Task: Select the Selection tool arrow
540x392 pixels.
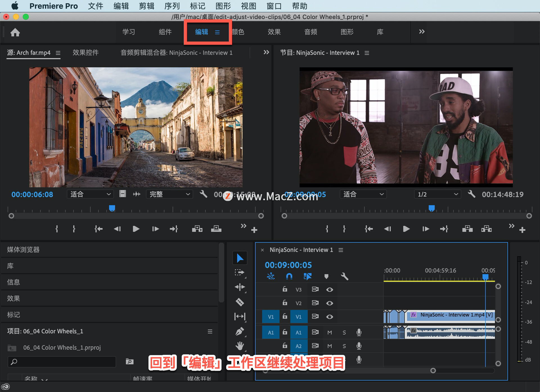Action: pyautogui.click(x=240, y=258)
